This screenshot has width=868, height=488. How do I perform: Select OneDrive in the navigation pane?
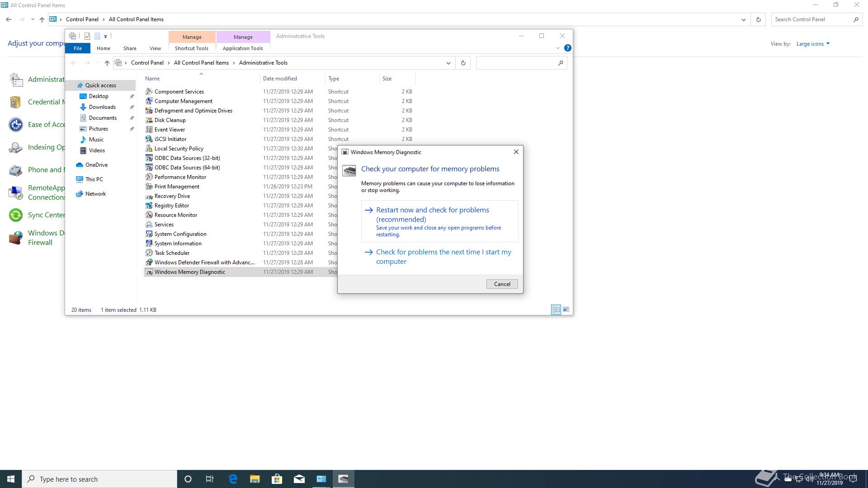click(x=96, y=165)
